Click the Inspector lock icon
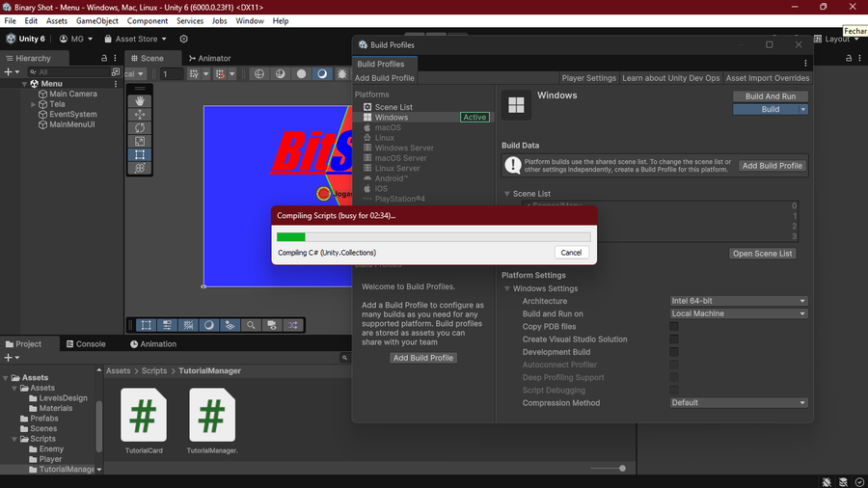This screenshot has width=868, height=488. point(849,58)
